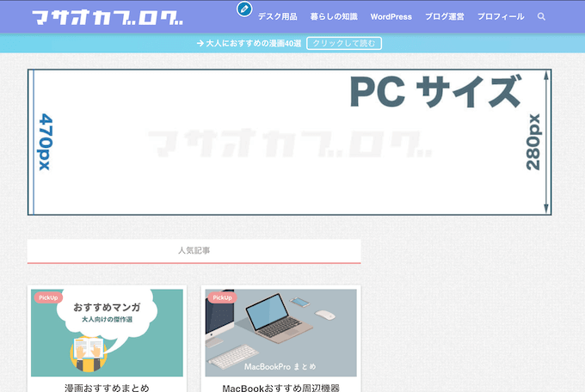Click the pencil edit icon in header
The image size is (585, 392).
(x=244, y=9)
